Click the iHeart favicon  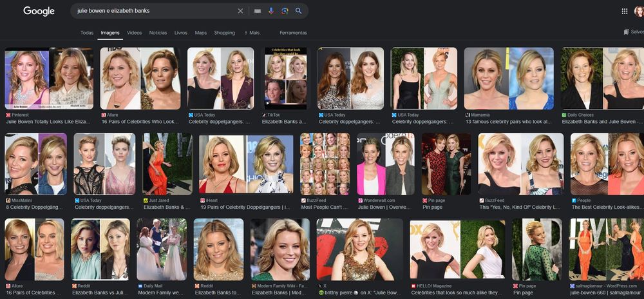[202, 200]
